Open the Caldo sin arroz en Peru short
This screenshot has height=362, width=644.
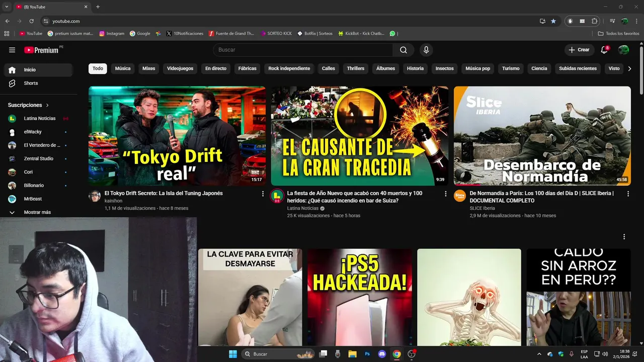coord(579,297)
